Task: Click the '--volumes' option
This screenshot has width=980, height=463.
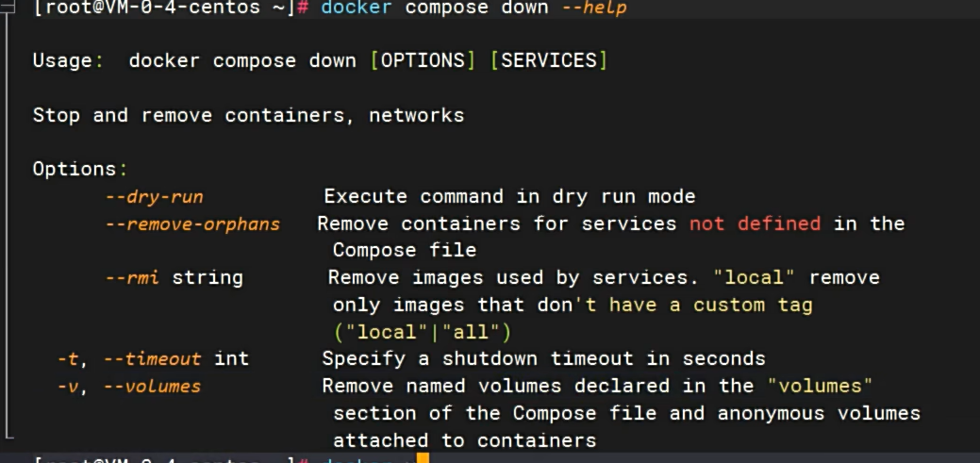Action: [153, 387]
